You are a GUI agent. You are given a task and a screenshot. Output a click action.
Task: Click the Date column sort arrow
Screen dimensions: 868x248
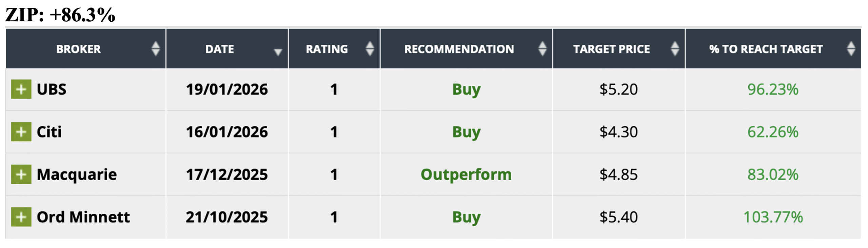pyautogui.click(x=278, y=51)
